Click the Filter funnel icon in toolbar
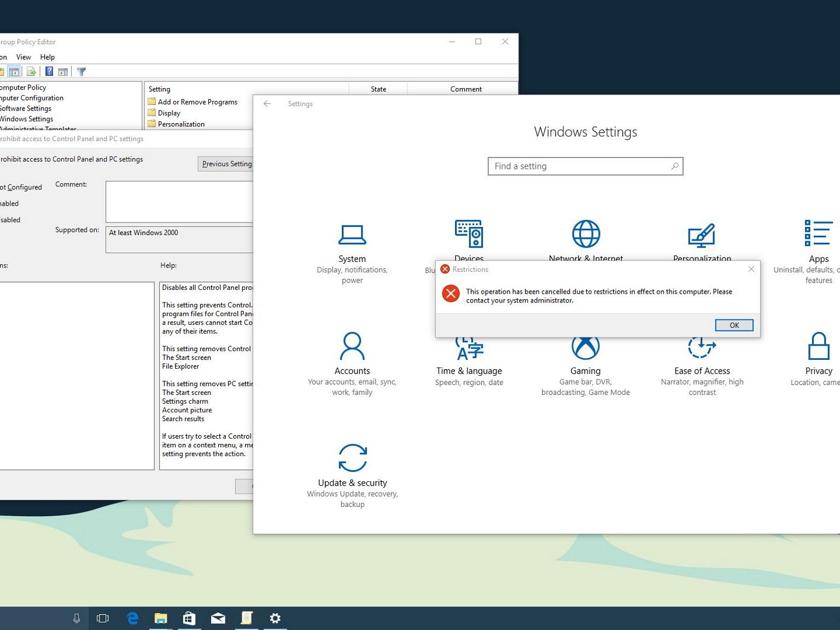Screen dimensions: 840x630 click(x=81, y=72)
